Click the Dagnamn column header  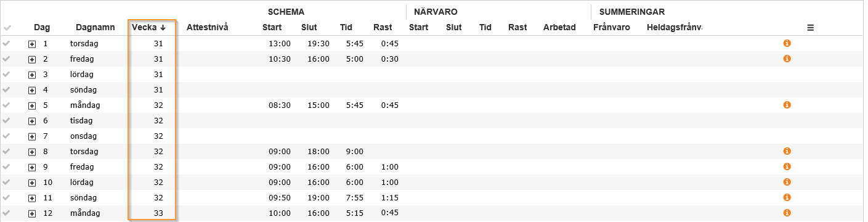coord(95,27)
